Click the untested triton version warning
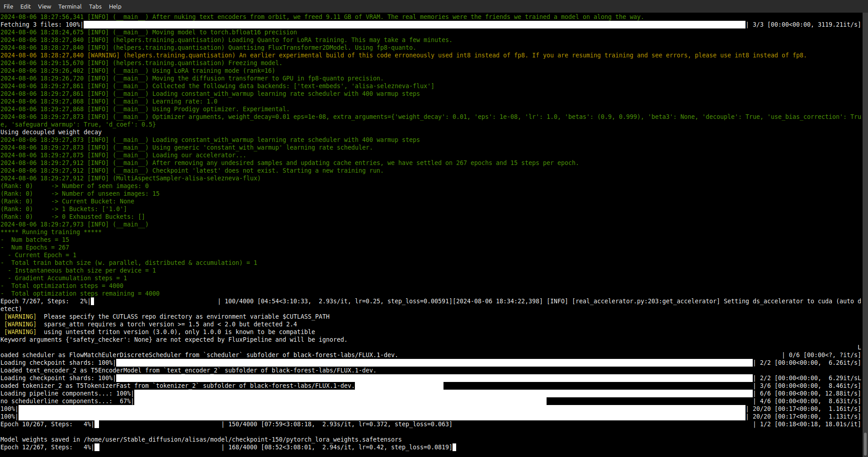The height and width of the screenshot is (457, 868). (x=160, y=332)
